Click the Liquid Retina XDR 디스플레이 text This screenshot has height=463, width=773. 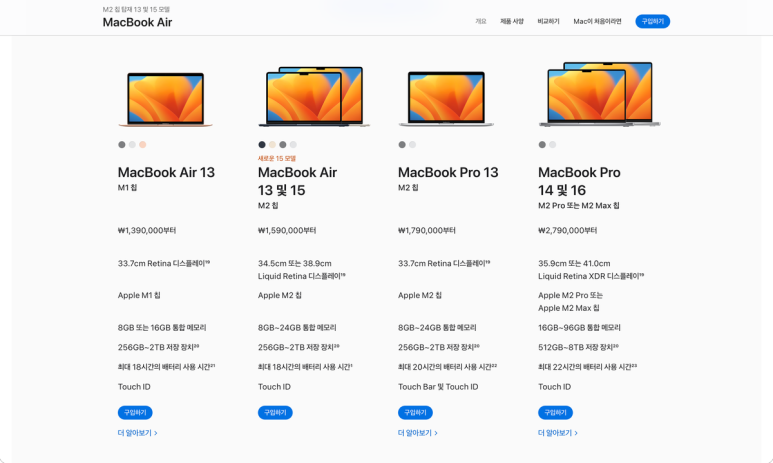tap(591, 276)
